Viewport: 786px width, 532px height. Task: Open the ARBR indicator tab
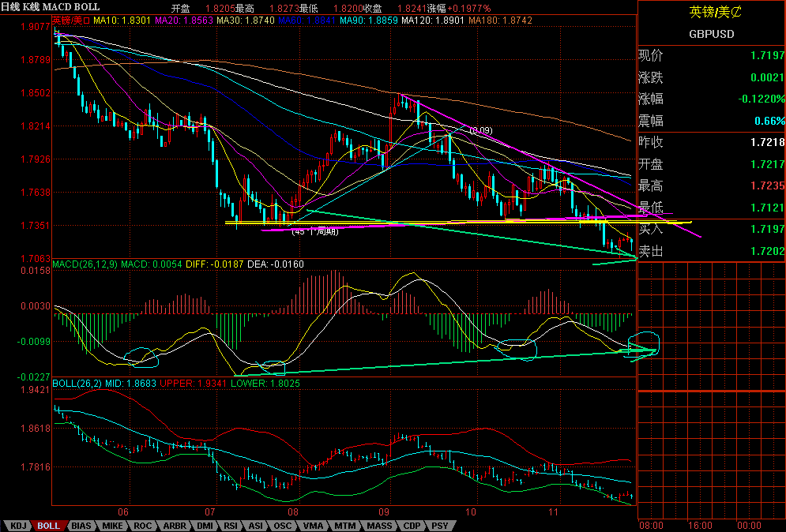pyautogui.click(x=175, y=526)
